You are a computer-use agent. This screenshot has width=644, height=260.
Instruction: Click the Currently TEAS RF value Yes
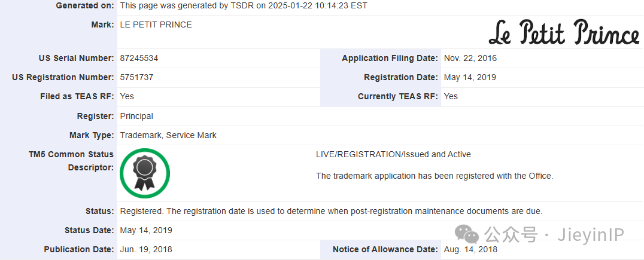click(451, 96)
